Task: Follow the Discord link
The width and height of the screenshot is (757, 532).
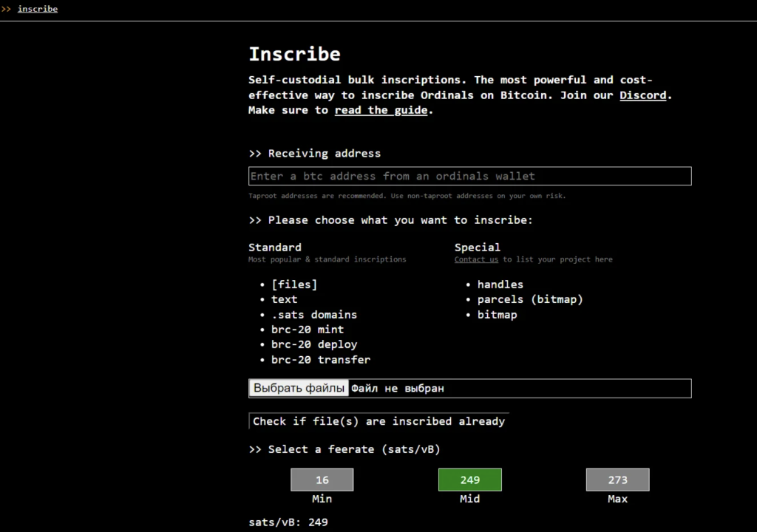Action: coord(642,95)
